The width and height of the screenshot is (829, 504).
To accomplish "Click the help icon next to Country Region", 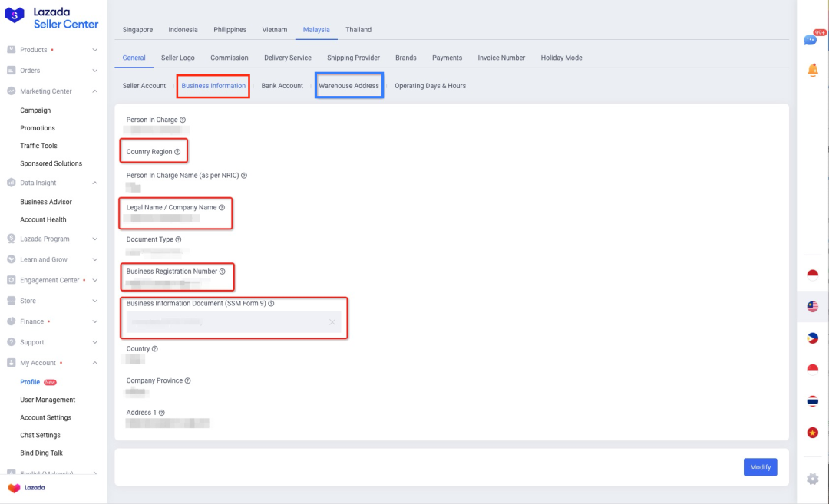I will tap(177, 152).
